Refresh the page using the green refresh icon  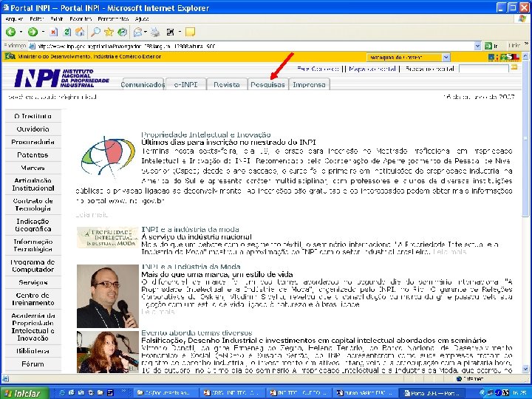pyautogui.click(x=67, y=32)
